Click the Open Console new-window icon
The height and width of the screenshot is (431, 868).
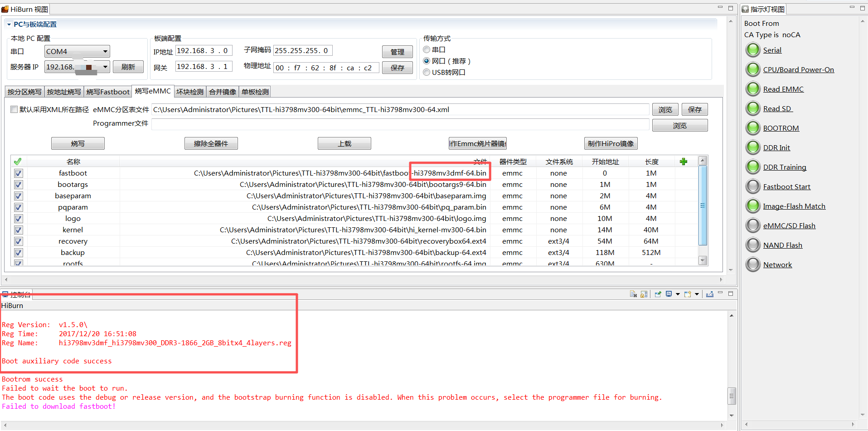[688, 294]
